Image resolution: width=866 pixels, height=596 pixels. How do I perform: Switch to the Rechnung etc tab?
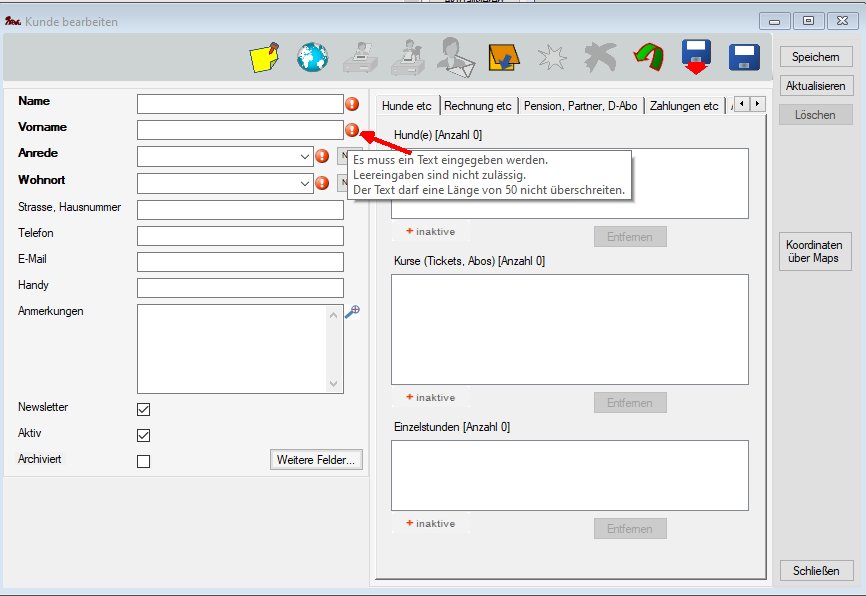(478, 105)
